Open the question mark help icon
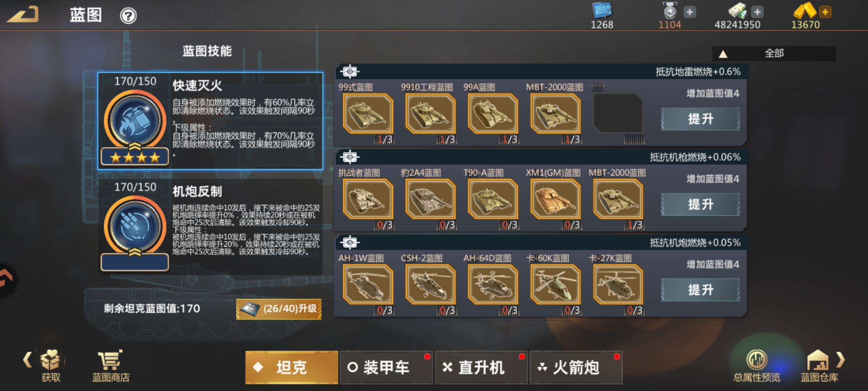 (128, 16)
